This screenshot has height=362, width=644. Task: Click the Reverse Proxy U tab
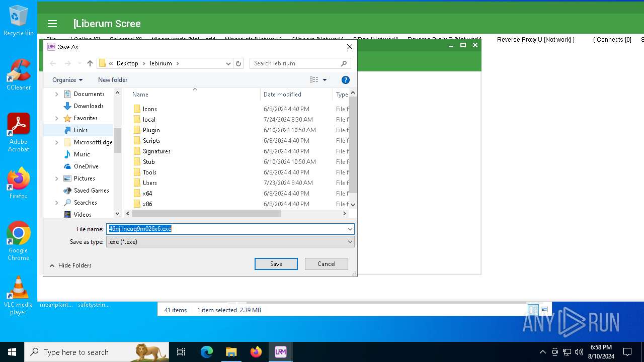point(535,40)
